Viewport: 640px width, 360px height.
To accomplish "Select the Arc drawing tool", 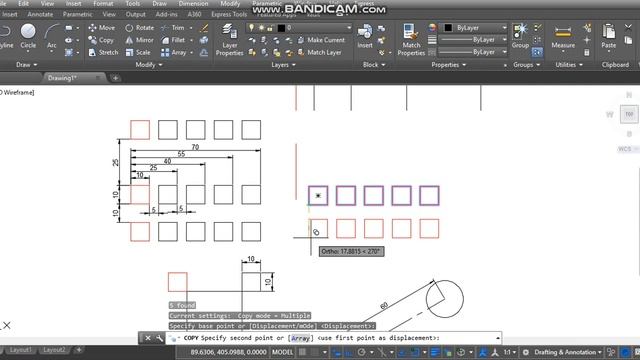I will pyautogui.click(x=51, y=36).
